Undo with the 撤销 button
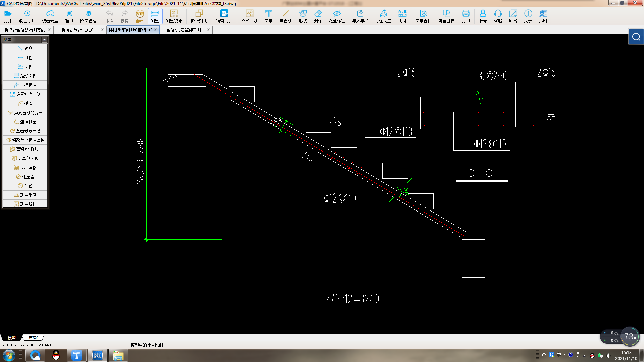 pos(109,16)
